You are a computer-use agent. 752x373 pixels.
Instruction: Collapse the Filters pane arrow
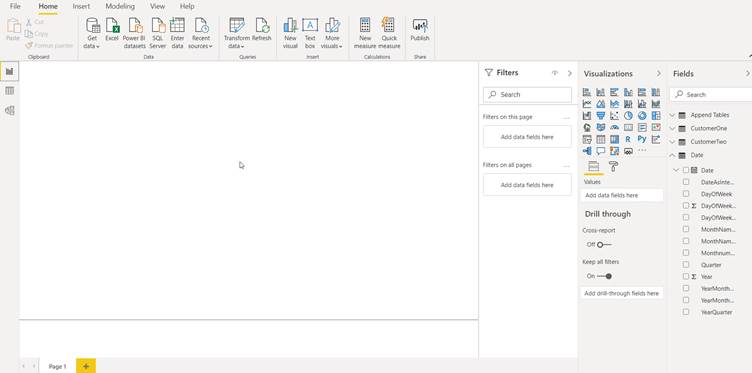pyautogui.click(x=570, y=73)
